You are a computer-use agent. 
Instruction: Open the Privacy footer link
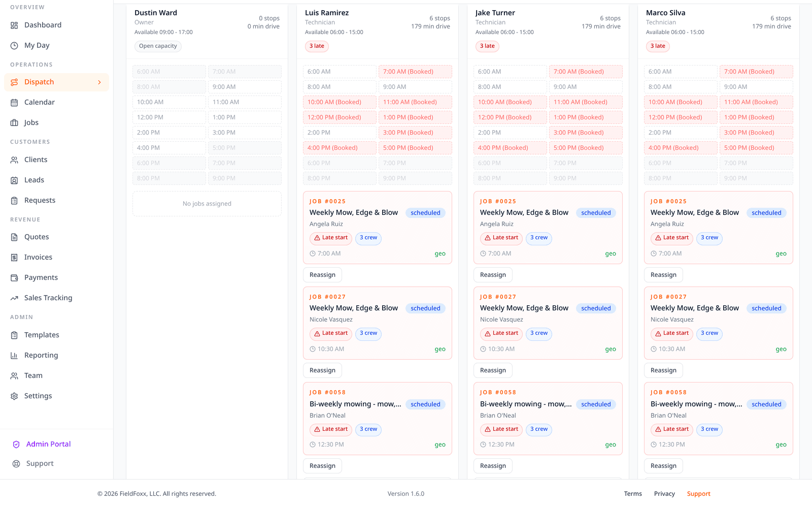point(664,494)
